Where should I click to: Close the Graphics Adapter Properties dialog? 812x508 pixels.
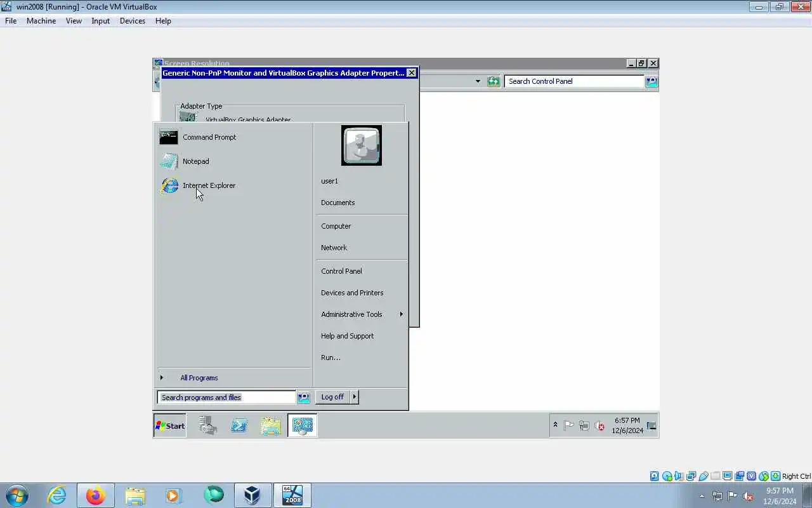(412, 73)
